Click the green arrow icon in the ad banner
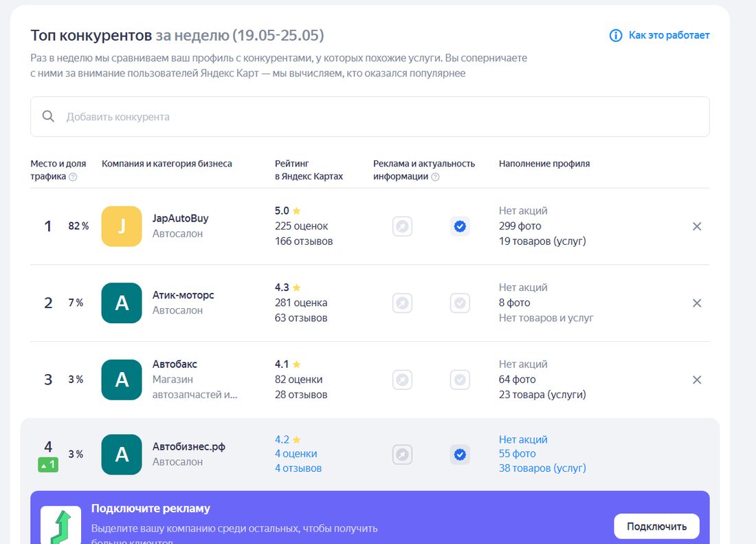The image size is (756, 544). pos(60,525)
